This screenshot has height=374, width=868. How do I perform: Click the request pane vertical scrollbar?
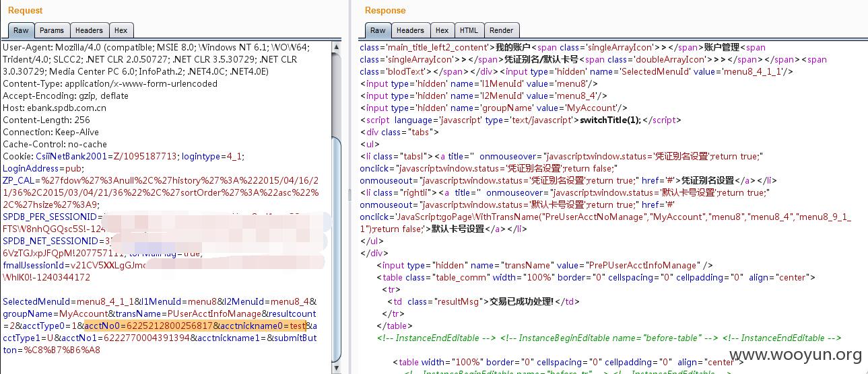[x=337, y=249]
